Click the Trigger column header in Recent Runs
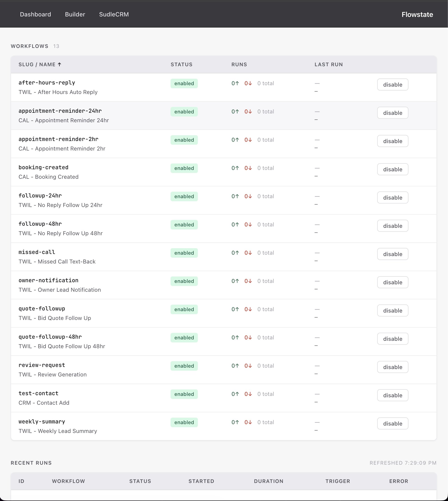This screenshot has width=448, height=501. (x=338, y=481)
